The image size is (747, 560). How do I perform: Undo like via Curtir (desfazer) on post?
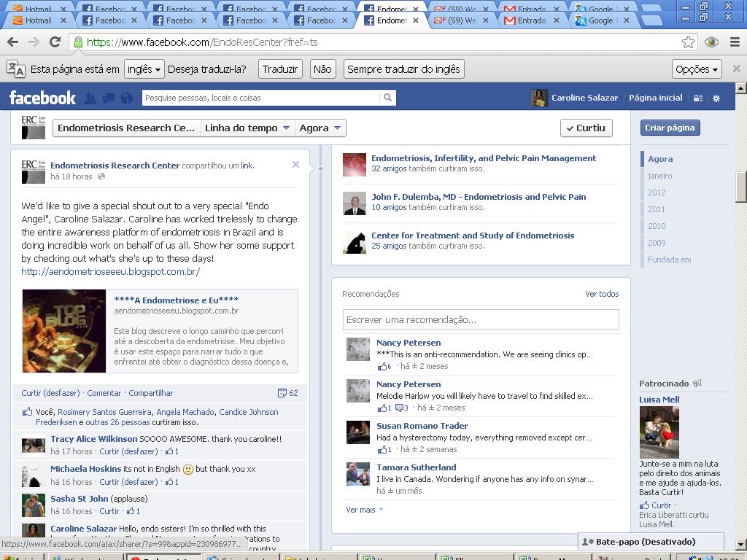point(50,393)
